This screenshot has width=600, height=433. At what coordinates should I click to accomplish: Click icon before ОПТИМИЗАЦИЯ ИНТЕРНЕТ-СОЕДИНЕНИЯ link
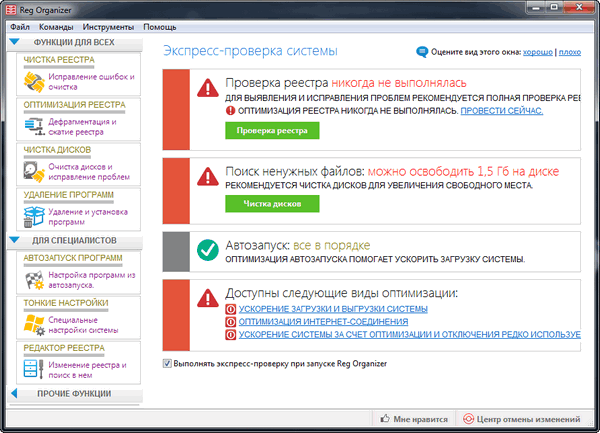(x=230, y=322)
